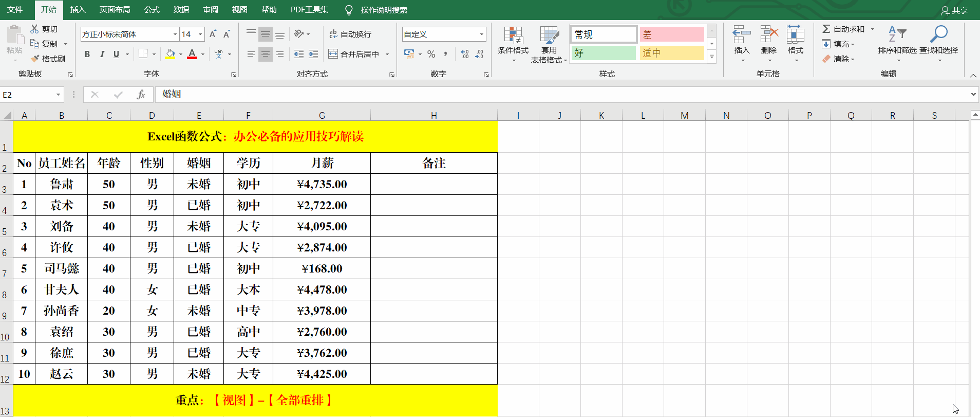
Task: Open the font color dropdown arrow
Action: click(x=203, y=54)
